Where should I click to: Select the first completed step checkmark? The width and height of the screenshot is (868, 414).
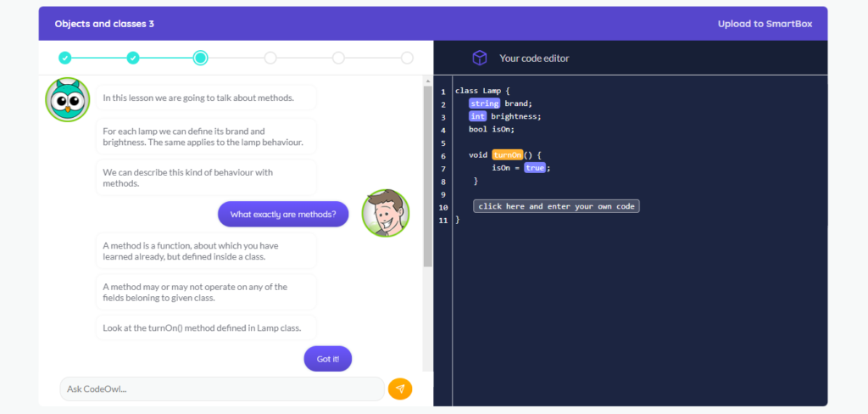(65, 58)
